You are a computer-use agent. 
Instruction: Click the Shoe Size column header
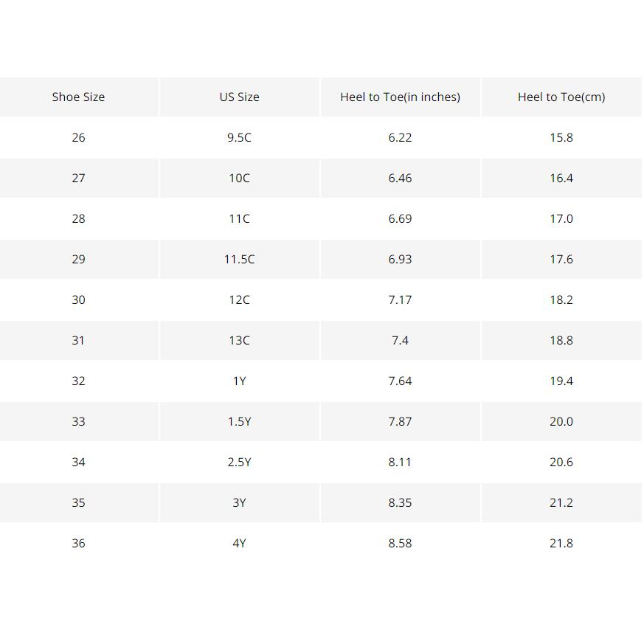tap(78, 97)
